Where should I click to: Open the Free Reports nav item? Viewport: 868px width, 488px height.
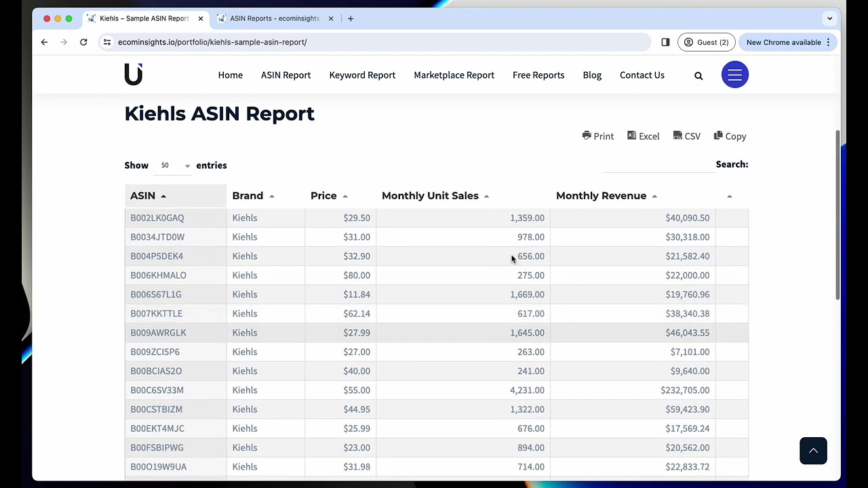tap(538, 75)
